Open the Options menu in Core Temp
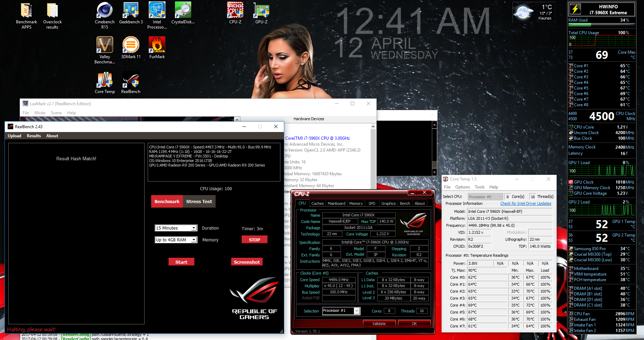The image size is (644, 340). pyautogui.click(x=463, y=187)
